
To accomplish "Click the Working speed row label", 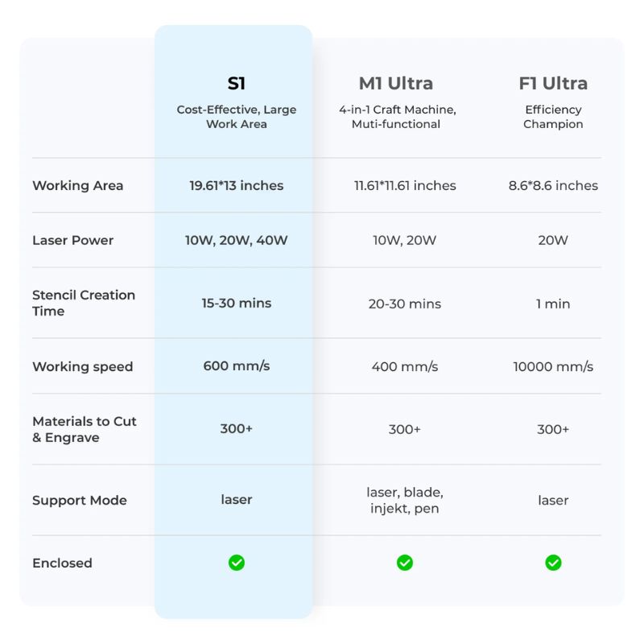I will pyautogui.click(x=83, y=366).
